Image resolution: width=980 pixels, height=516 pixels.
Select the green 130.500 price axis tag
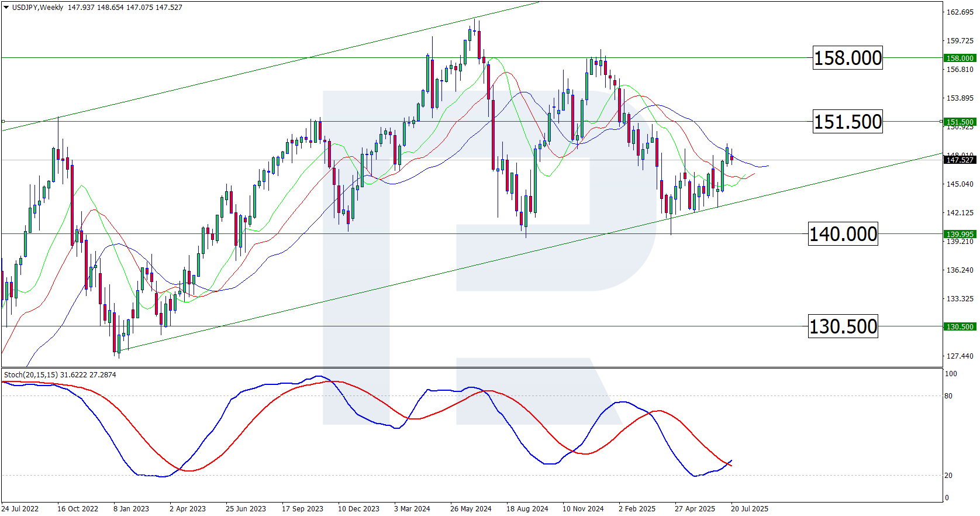[960, 326]
